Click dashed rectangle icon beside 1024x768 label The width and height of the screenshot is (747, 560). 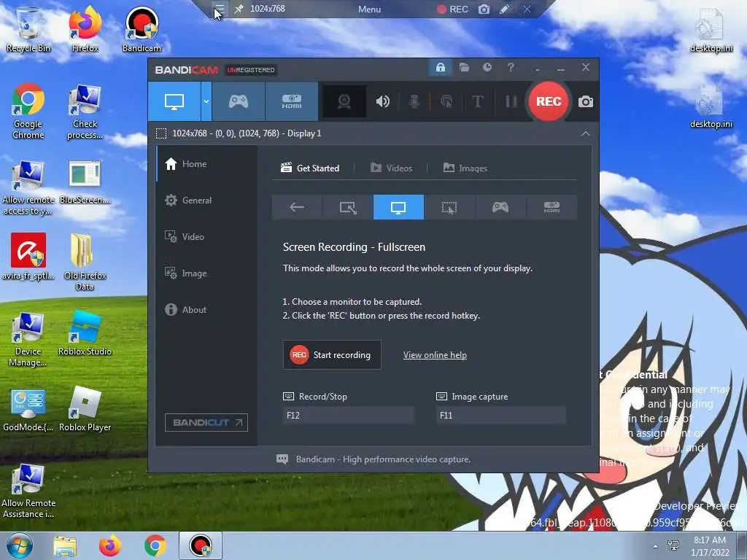(161, 134)
